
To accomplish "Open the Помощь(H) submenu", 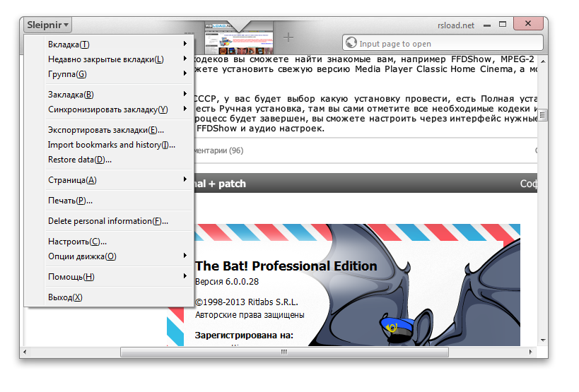I will [110, 277].
